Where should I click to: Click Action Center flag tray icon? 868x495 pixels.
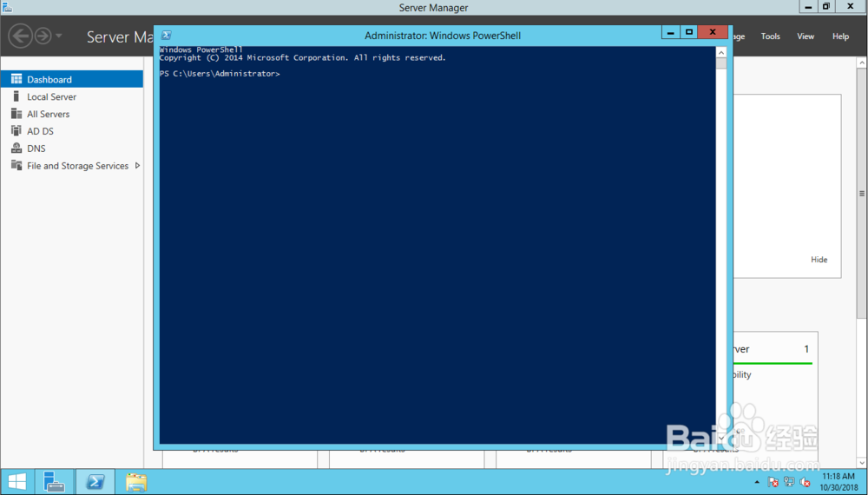[773, 482]
